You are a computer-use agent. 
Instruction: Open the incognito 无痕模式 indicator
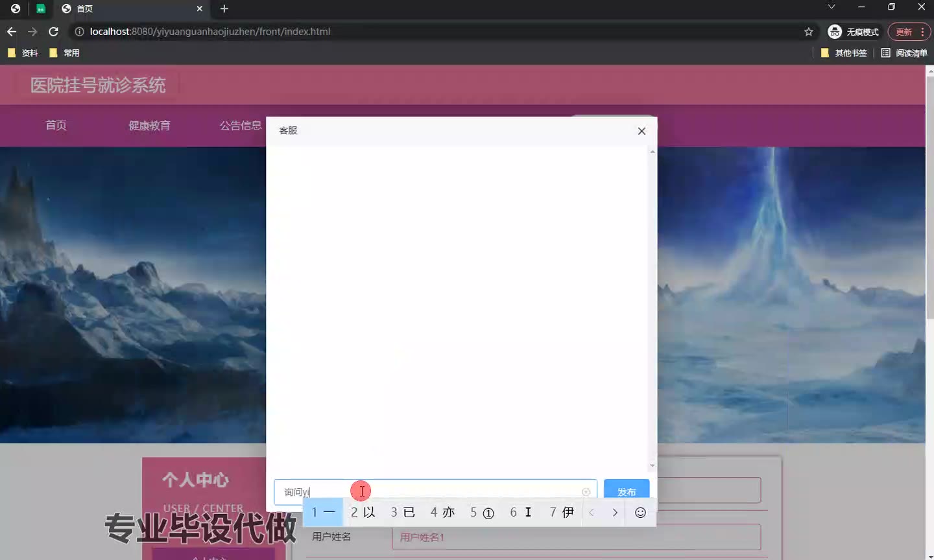854,31
